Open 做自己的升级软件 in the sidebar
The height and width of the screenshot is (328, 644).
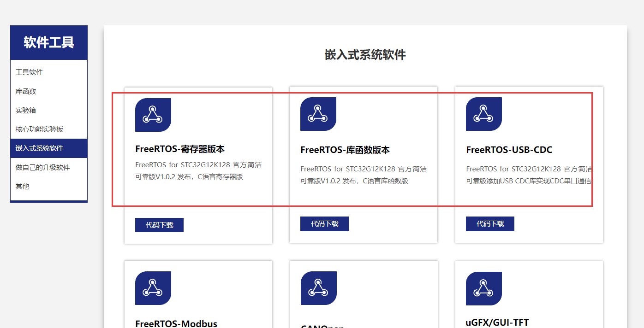pyautogui.click(x=49, y=167)
